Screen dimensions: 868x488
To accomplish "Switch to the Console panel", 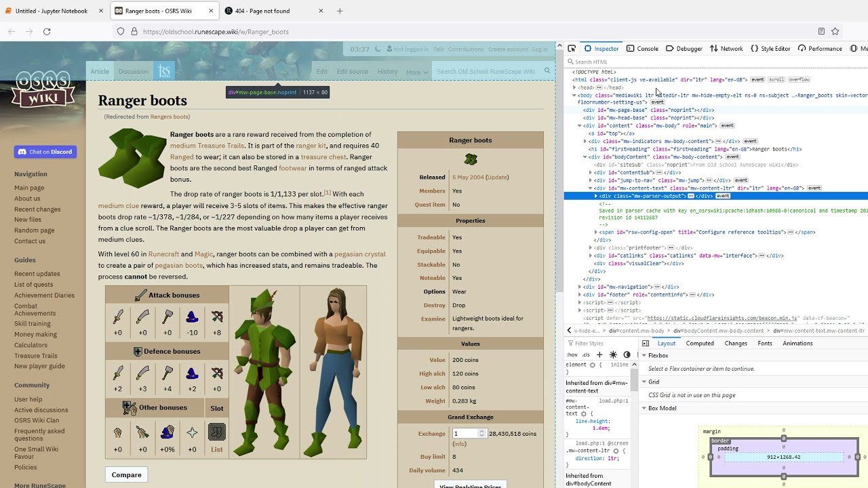I will (x=642, y=49).
